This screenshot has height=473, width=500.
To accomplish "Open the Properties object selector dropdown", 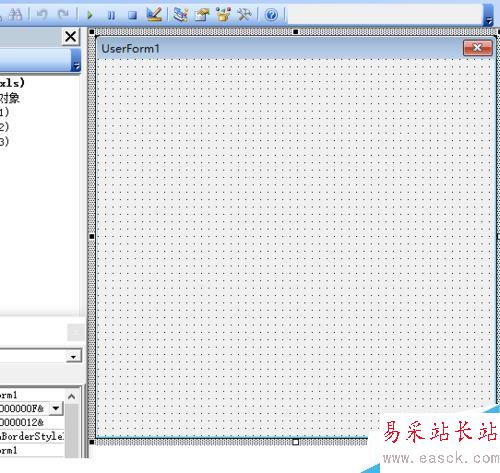I will (74, 356).
